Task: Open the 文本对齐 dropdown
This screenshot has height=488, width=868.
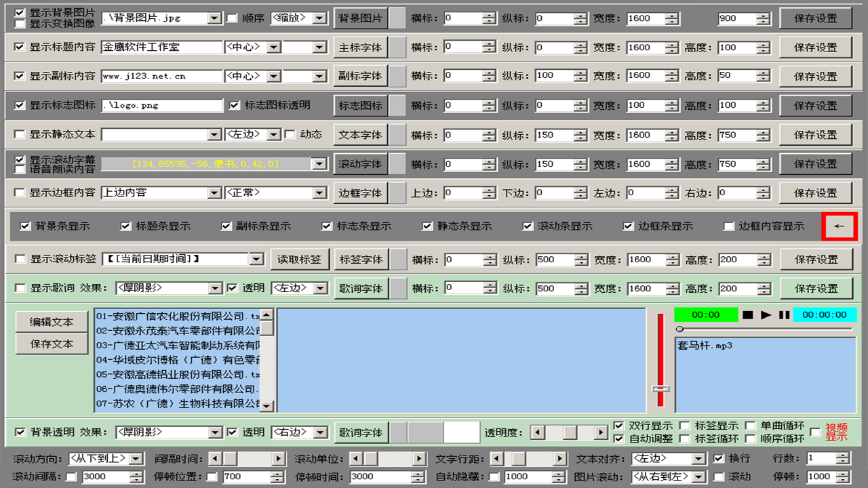Action: (699, 459)
